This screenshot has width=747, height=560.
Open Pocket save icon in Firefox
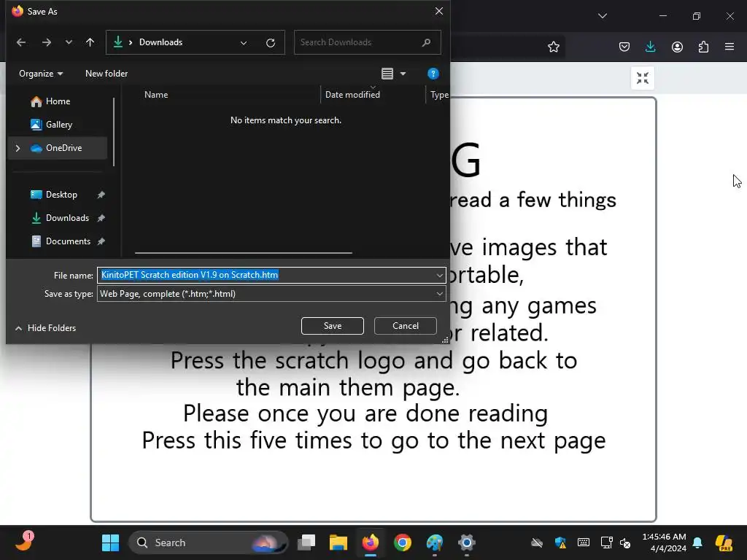point(624,47)
